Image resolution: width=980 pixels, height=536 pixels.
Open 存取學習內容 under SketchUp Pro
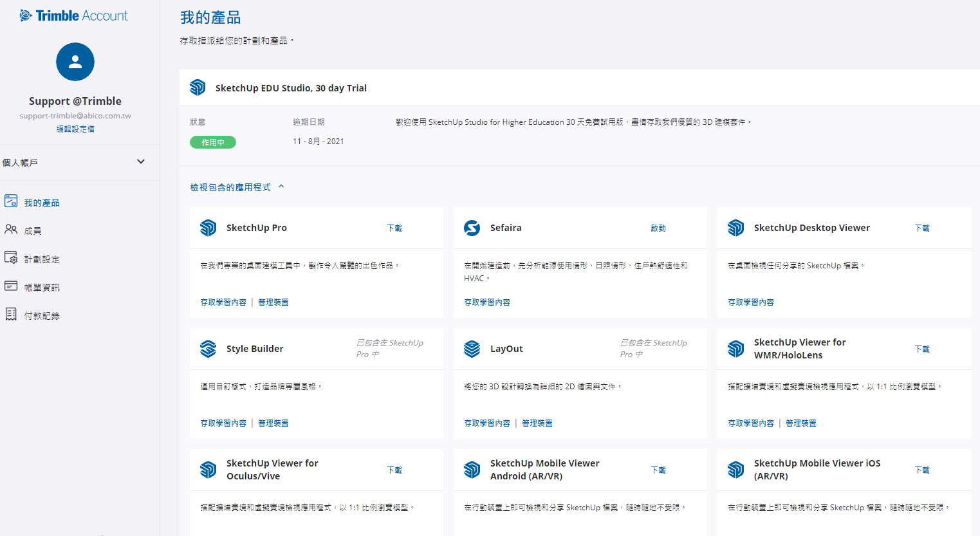tap(223, 302)
